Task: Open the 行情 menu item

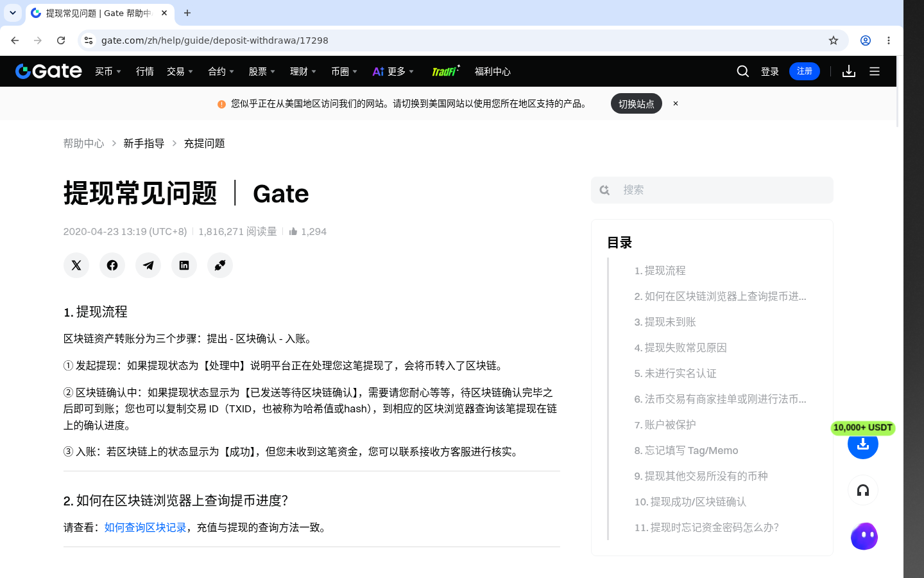Action: [145, 71]
